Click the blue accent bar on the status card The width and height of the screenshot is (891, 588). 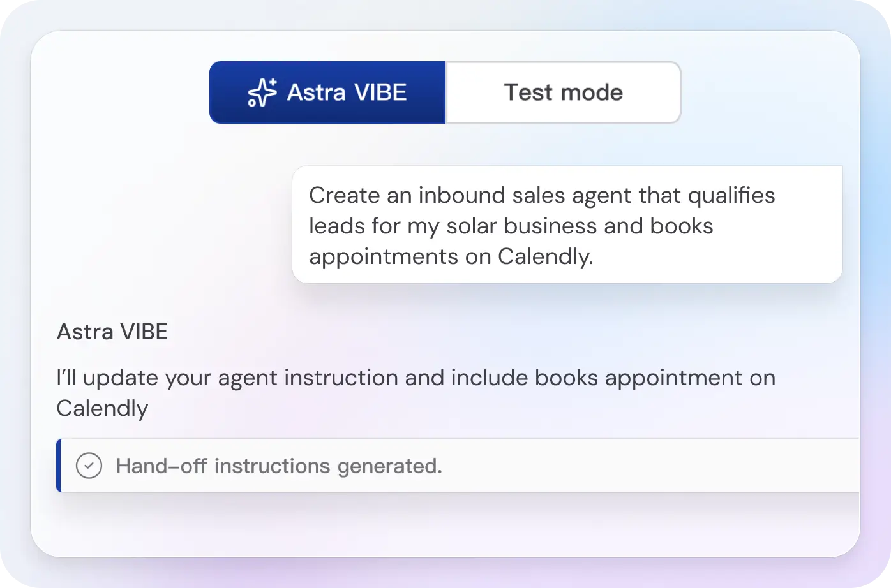point(59,466)
